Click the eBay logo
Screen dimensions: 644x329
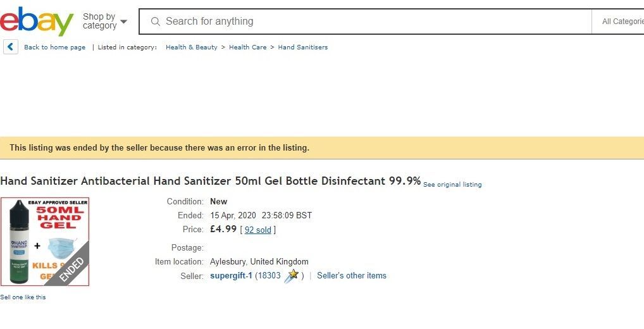tap(37, 22)
